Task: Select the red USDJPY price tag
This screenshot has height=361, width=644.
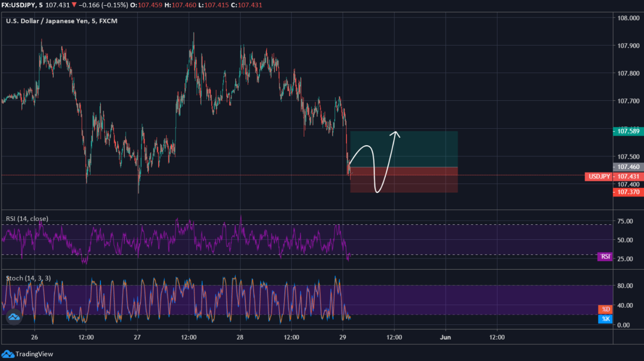Action: (599, 177)
